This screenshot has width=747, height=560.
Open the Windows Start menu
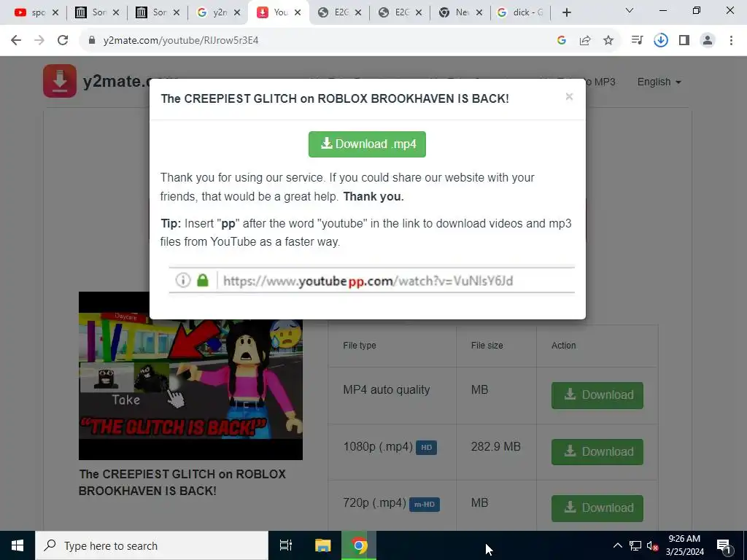click(18, 545)
